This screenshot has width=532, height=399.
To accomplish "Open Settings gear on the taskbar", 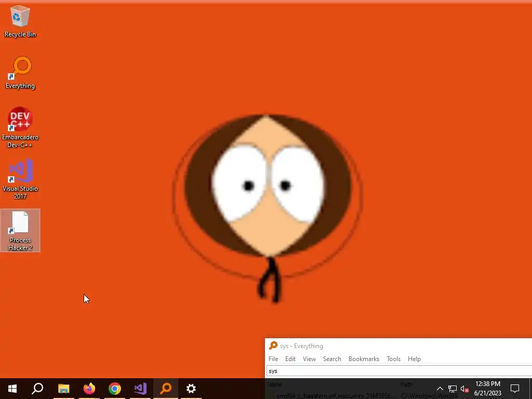I will tap(191, 389).
